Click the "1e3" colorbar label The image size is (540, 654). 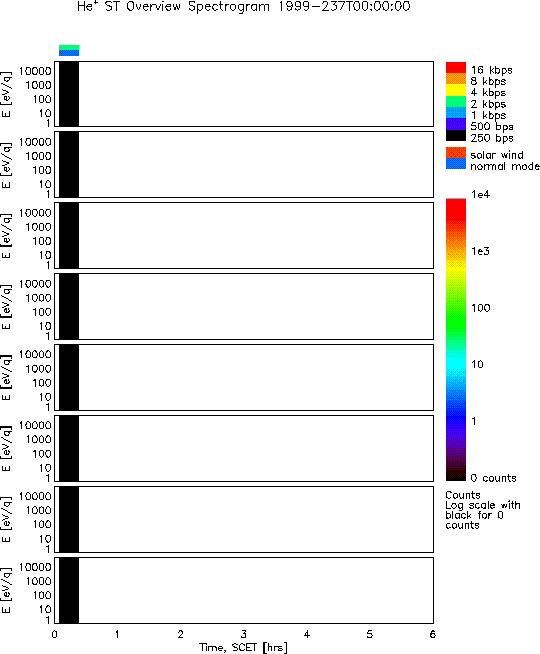(x=480, y=251)
